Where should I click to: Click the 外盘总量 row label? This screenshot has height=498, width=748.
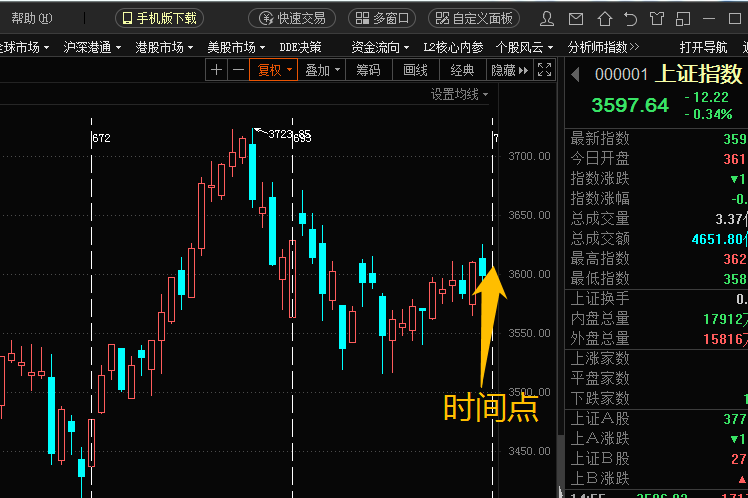click(x=600, y=339)
